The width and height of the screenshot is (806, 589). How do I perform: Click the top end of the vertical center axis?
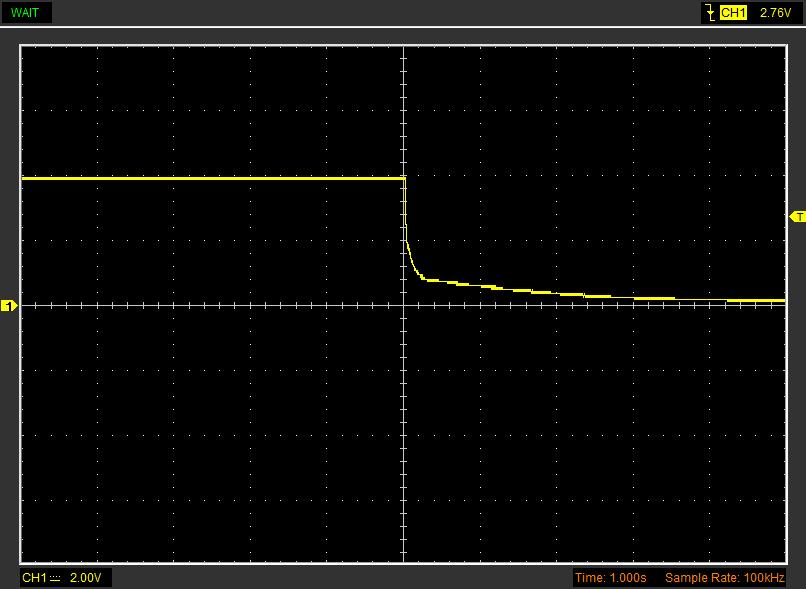point(403,48)
